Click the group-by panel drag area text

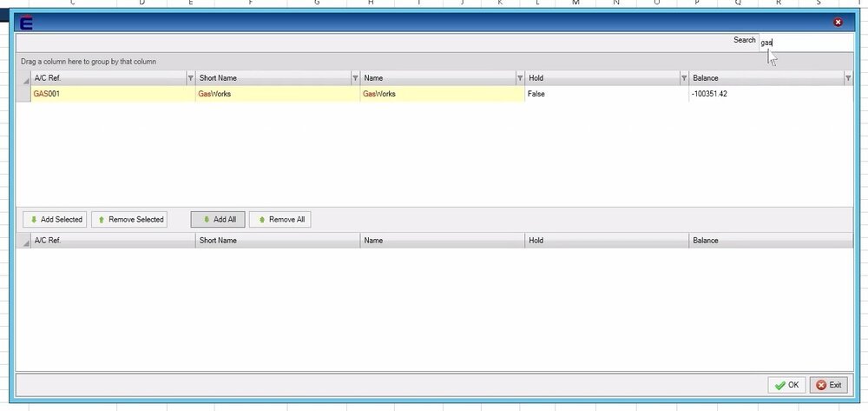pyautogui.click(x=89, y=62)
